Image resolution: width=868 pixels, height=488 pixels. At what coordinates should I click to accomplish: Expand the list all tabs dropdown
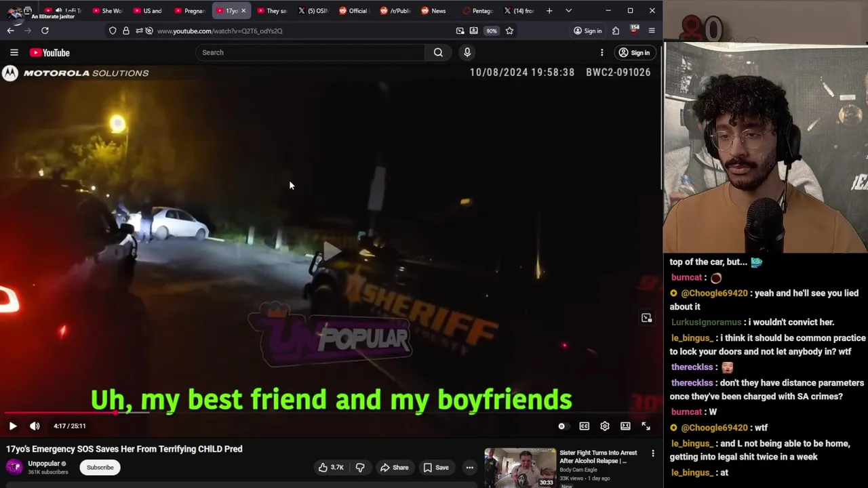click(x=568, y=11)
